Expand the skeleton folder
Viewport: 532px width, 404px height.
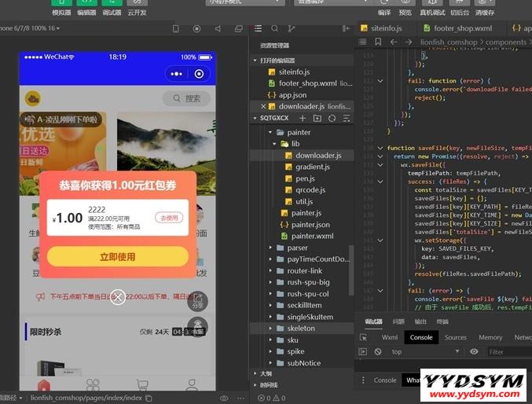tap(271, 328)
